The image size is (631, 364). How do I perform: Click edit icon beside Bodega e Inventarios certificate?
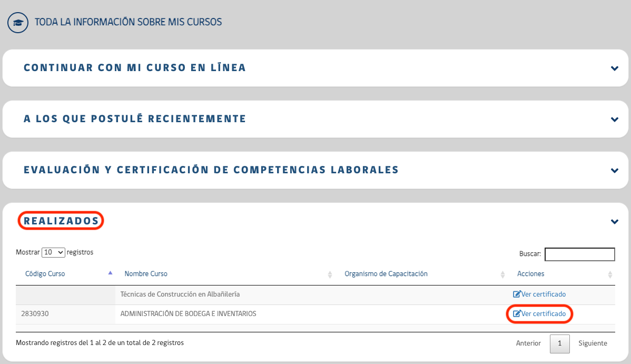[517, 314]
